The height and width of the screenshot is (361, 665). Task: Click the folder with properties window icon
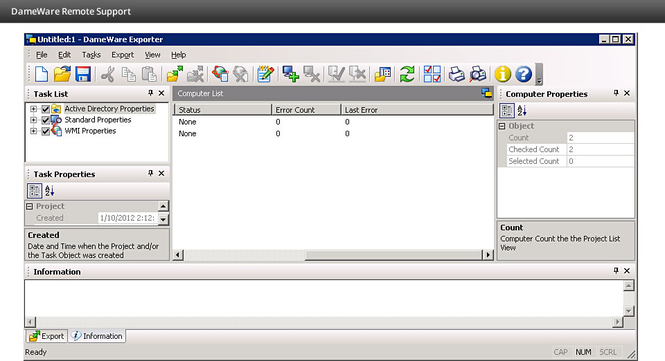pos(382,74)
